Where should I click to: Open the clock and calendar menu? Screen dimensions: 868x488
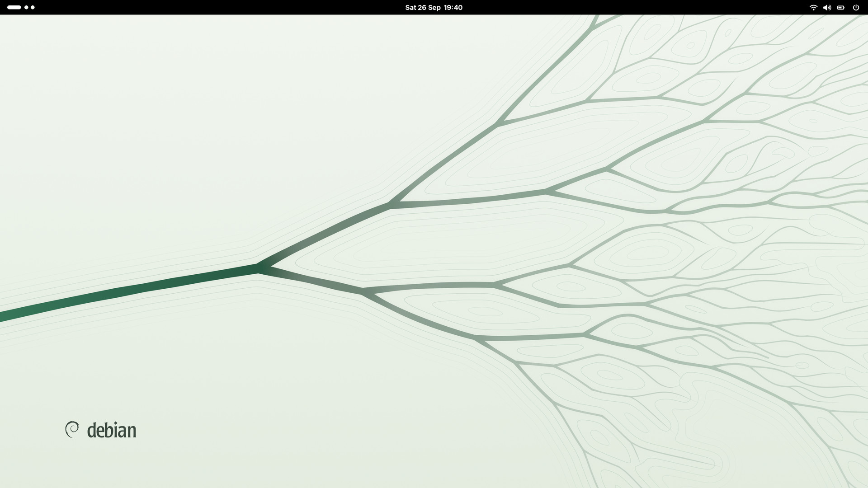434,7
